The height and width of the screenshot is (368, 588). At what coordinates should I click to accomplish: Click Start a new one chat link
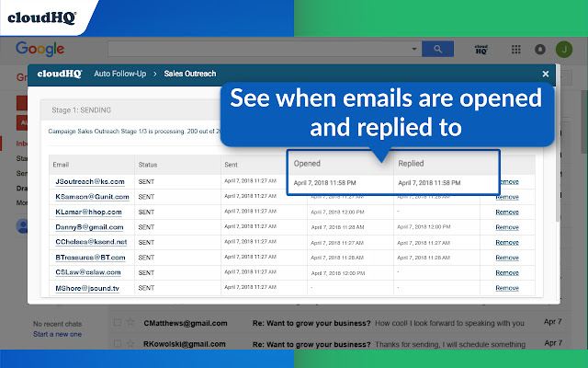(x=57, y=334)
